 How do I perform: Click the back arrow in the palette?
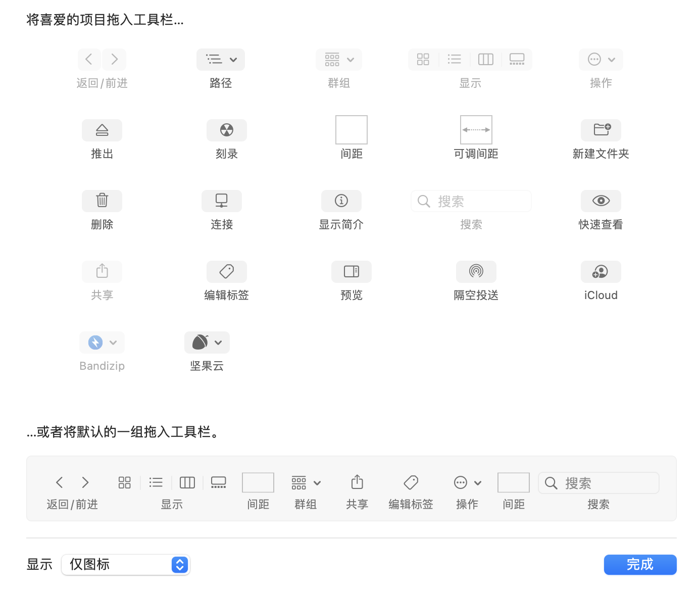click(89, 60)
